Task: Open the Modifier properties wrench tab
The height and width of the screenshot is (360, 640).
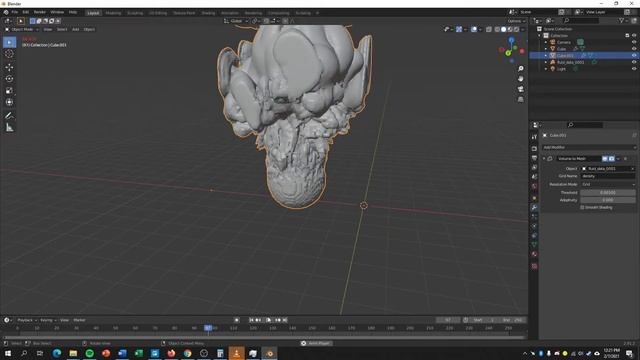Action: pos(534,207)
